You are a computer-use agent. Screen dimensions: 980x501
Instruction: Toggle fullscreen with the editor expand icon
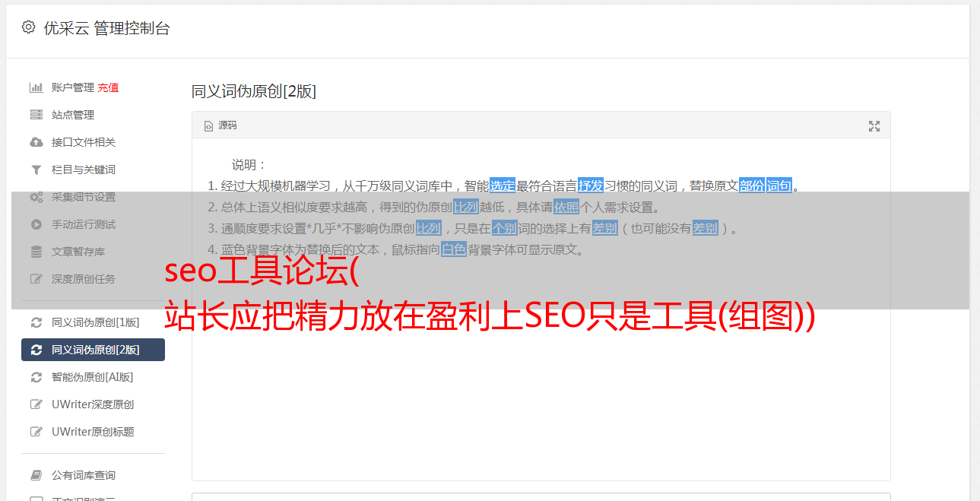874,126
